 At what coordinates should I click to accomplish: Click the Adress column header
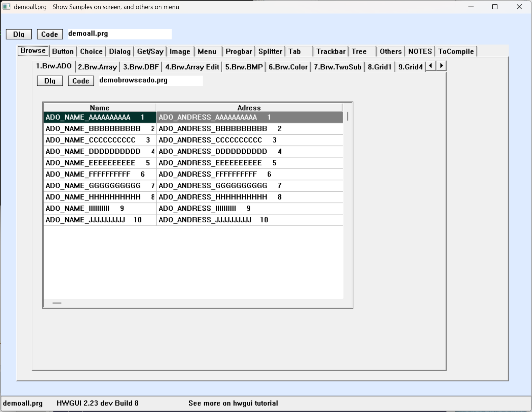[249, 108]
